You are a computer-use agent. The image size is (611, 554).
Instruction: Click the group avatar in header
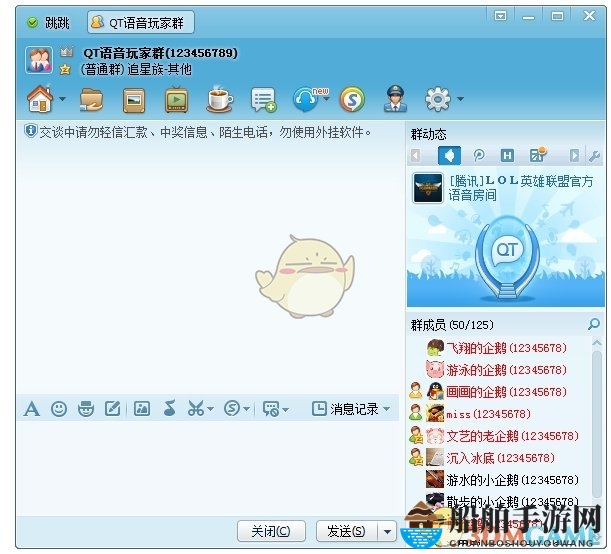tap(39, 60)
